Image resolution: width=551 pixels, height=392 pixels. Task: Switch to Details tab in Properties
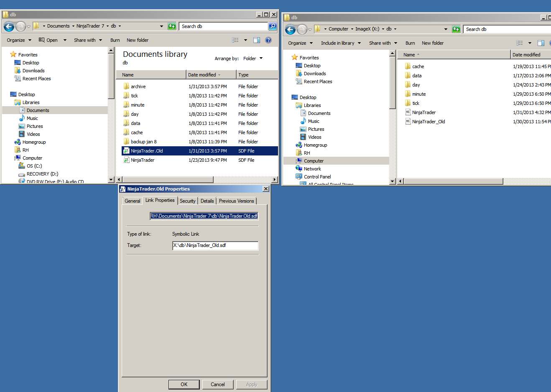click(x=207, y=201)
